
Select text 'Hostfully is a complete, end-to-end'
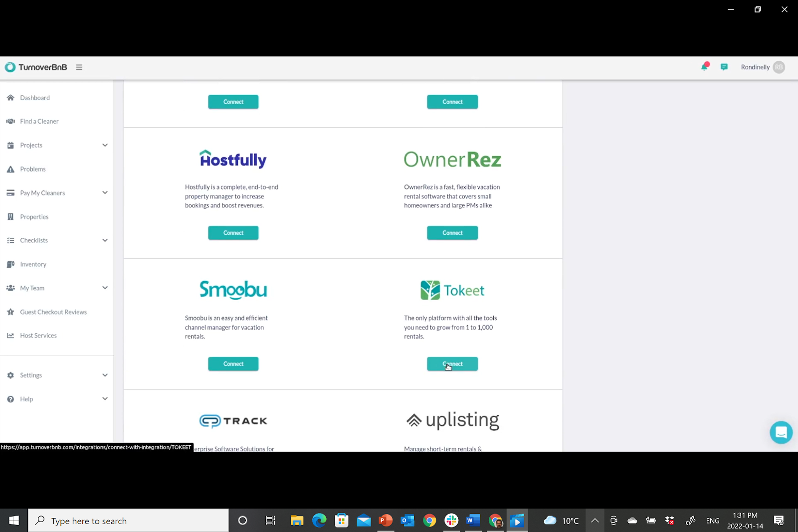[x=231, y=187]
